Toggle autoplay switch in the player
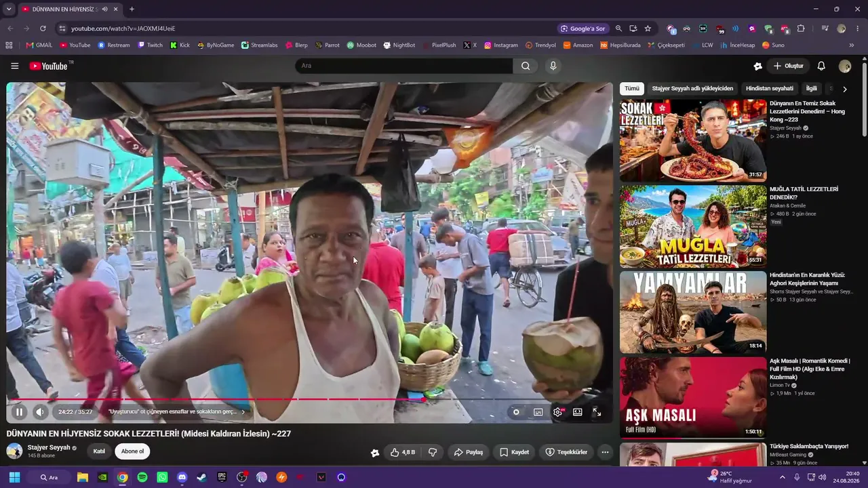The height and width of the screenshot is (488, 868). pyautogui.click(x=516, y=411)
